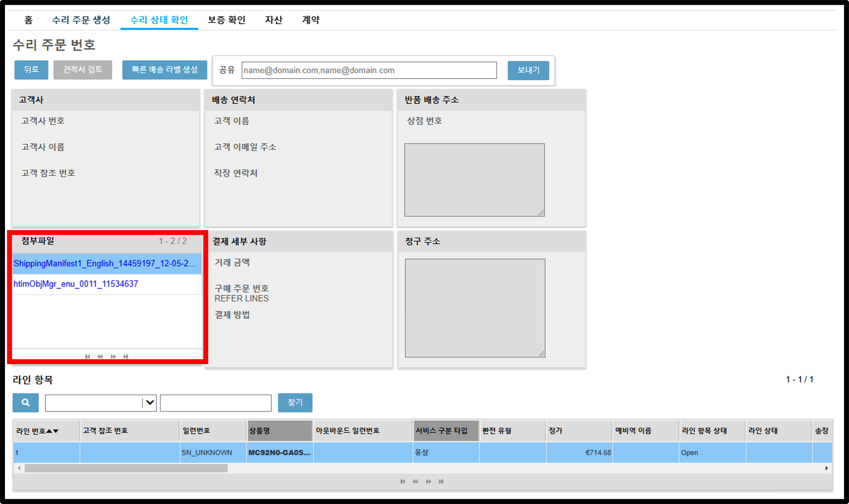The image size is (849, 504).
Task: Click the magnifier search icon button
Action: coord(26,403)
